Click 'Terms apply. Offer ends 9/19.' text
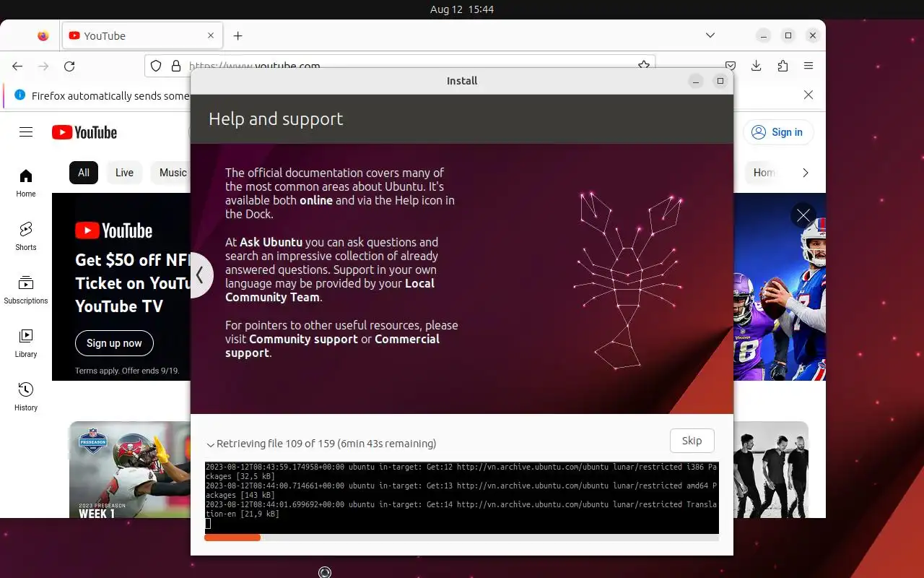Screen dimensions: 924x578 tap(127, 371)
